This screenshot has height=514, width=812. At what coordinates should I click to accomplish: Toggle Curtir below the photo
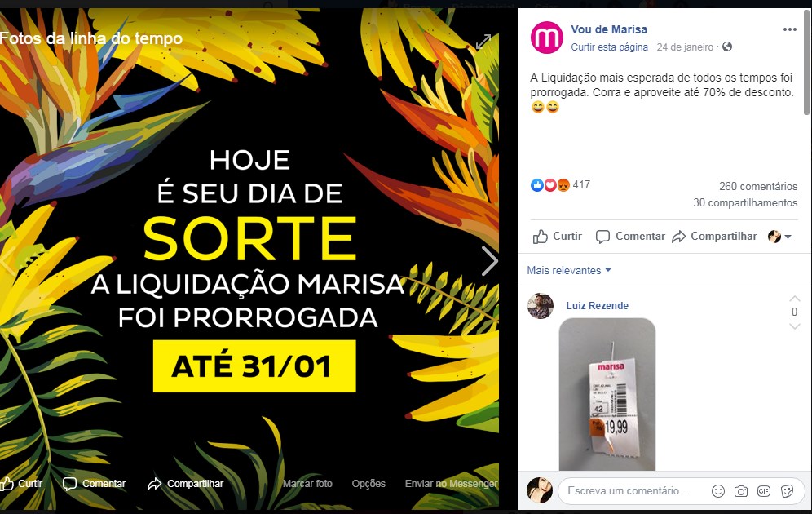[x=21, y=484]
